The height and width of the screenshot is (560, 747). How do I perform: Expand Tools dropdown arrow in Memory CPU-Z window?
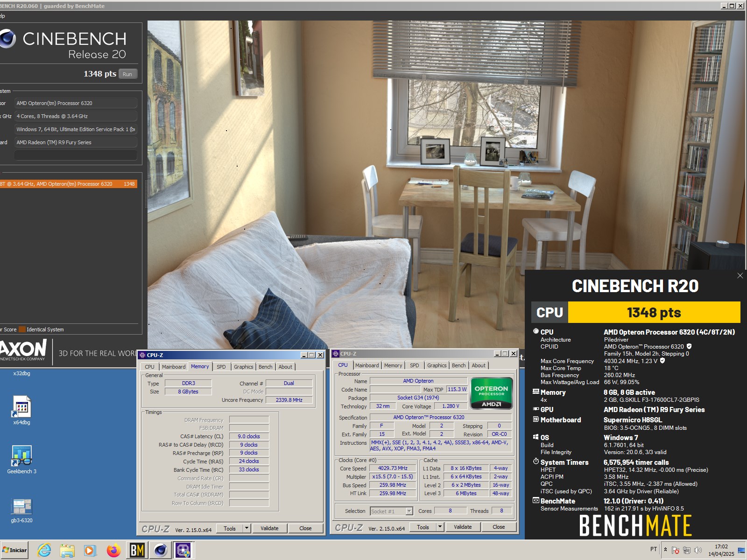(x=247, y=528)
